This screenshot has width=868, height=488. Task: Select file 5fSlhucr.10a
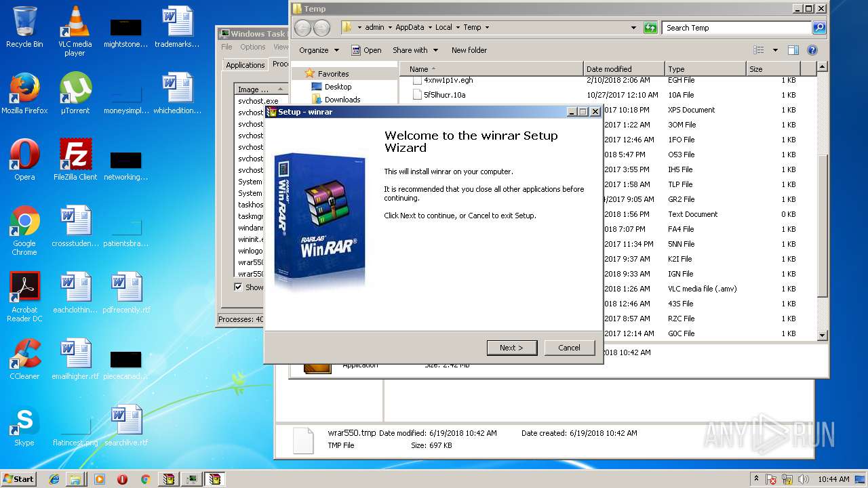(x=444, y=95)
